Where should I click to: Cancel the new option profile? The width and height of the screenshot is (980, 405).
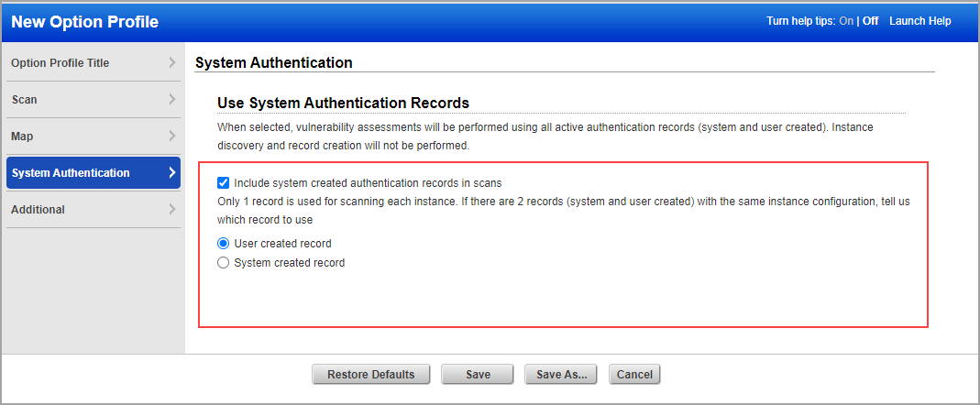coord(634,375)
